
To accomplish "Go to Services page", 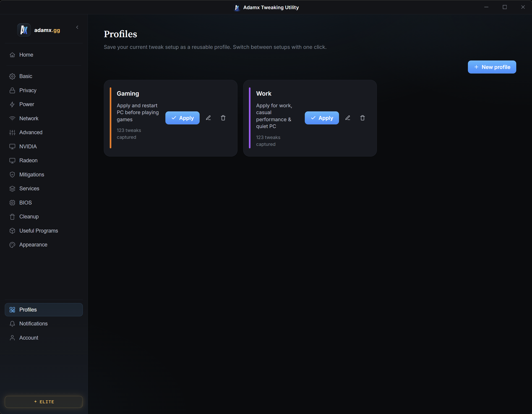I will coord(44,189).
